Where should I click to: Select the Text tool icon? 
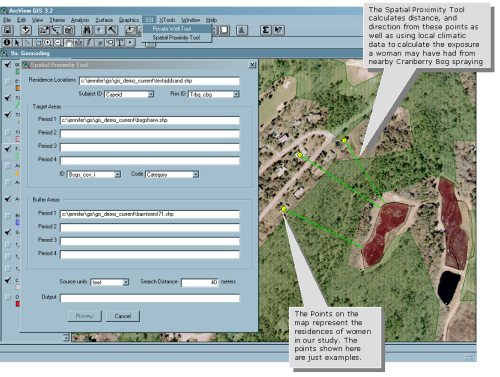click(120, 43)
